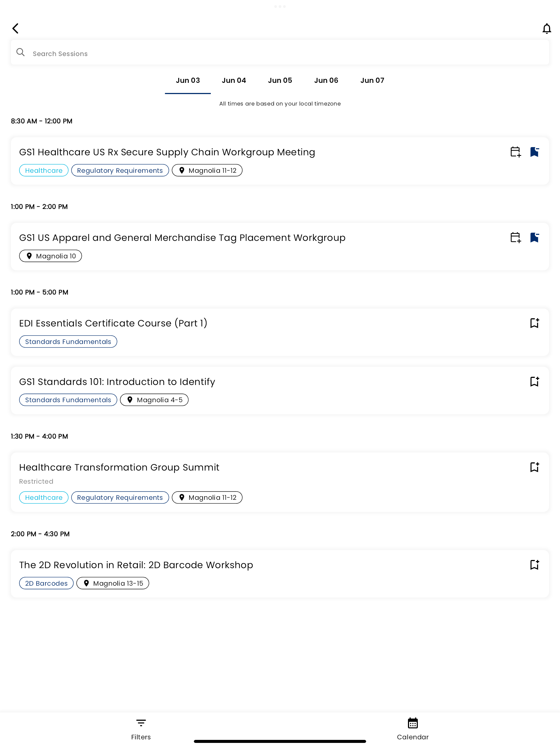Go back using the back arrow
Viewport: 560px width, 747px height.
(16, 28)
